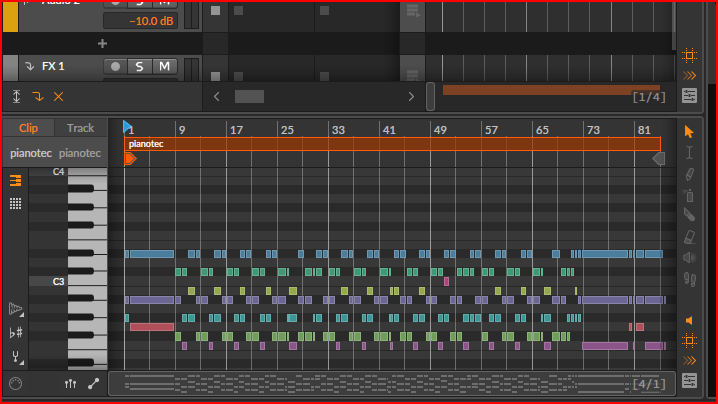This screenshot has height=404, width=718.
Task: Add a new track with plus button
Action: point(102,44)
